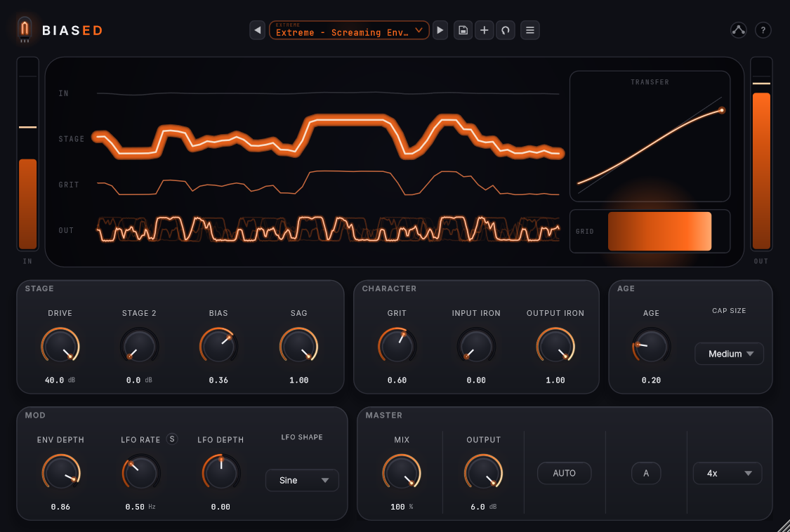
Task: Click the reset/revert arrow icon
Action: pyautogui.click(x=506, y=30)
